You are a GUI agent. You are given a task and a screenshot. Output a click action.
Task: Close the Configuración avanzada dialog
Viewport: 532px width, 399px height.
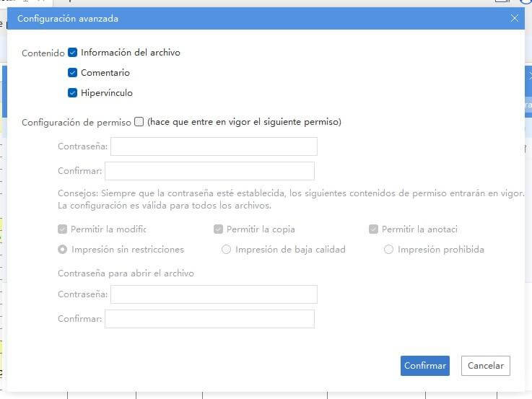coord(514,18)
